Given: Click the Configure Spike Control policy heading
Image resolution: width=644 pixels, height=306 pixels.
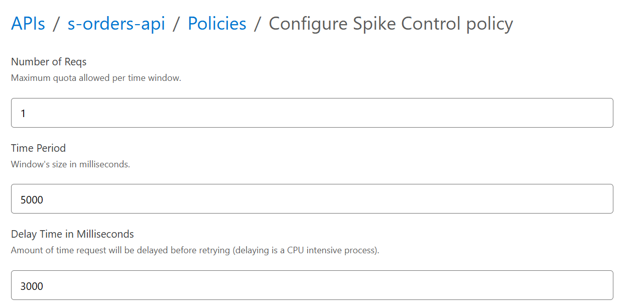Looking at the screenshot, I should (x=391, y=24).
